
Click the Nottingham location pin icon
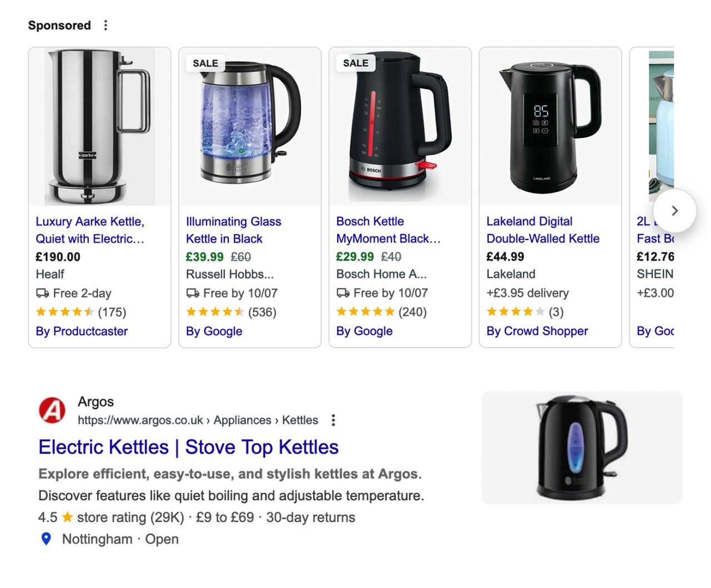[x=47, y=539]
